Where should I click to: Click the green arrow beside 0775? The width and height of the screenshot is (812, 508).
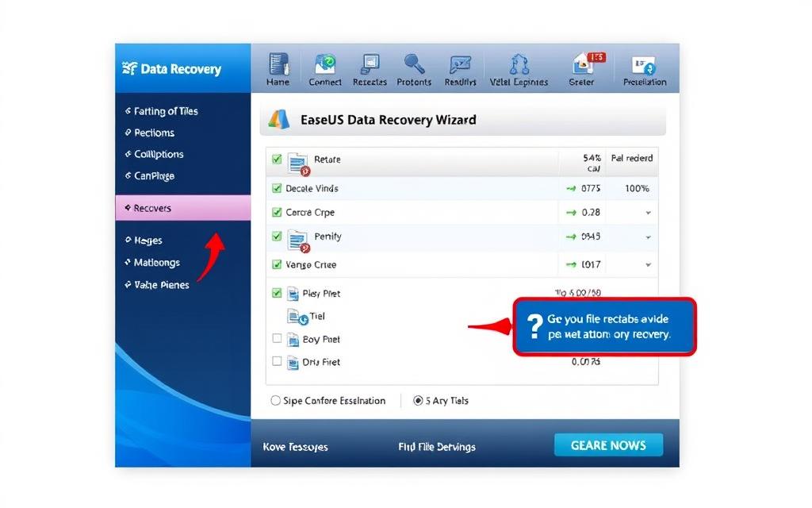(x=571, y=189)
